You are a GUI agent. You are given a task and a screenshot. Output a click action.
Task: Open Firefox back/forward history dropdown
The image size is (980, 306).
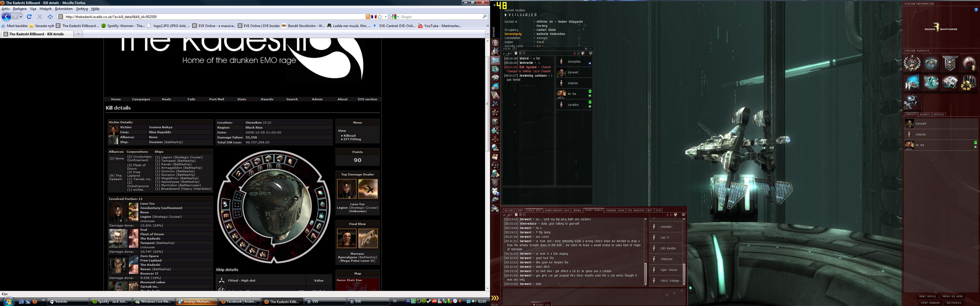pyautogui.click(x=20, y=17)
